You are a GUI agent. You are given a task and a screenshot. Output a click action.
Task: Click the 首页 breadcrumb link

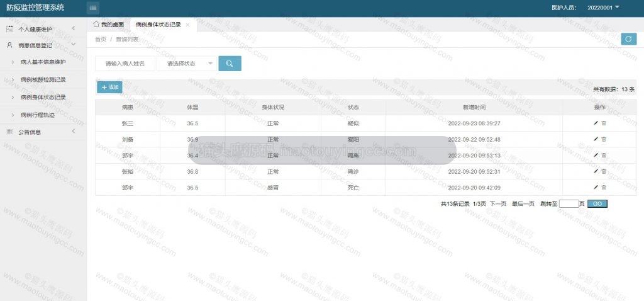pyautogui.click(x=101, y=40)
